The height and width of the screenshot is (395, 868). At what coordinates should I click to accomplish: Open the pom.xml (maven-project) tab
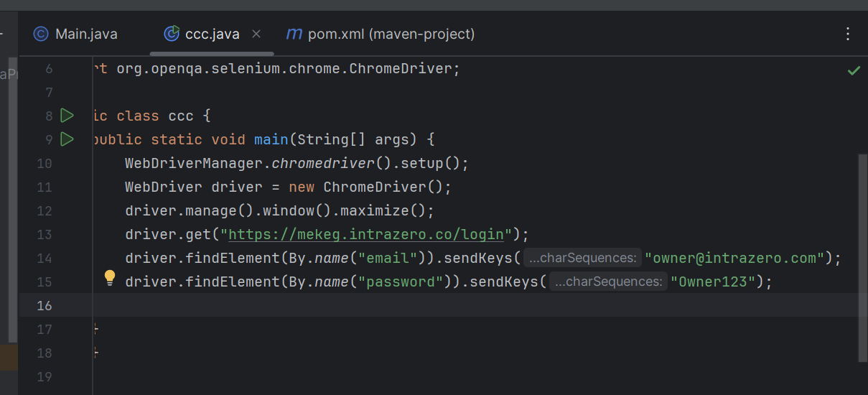(x=381, y=34)
